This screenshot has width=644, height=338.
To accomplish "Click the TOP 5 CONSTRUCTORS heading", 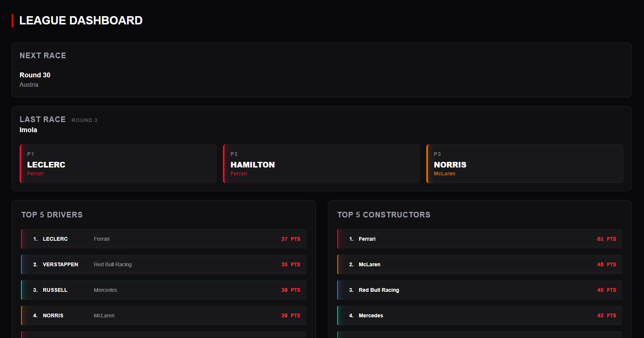I will pyautogui.click(x=384, y=215).
